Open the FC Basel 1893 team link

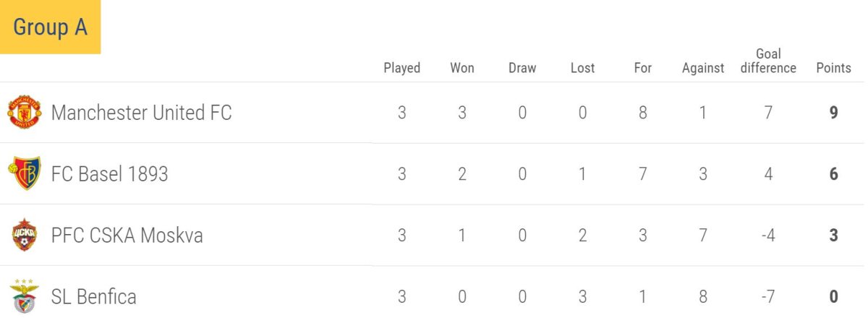point(110,174)
